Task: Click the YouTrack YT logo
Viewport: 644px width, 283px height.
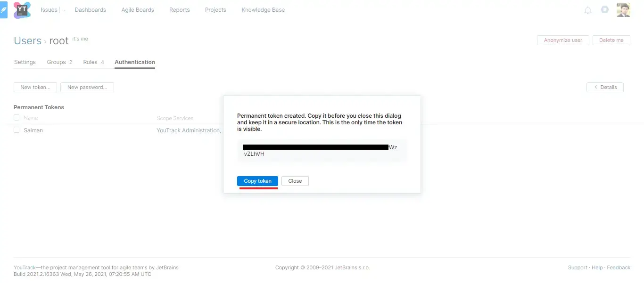Action: pos(22,10)
